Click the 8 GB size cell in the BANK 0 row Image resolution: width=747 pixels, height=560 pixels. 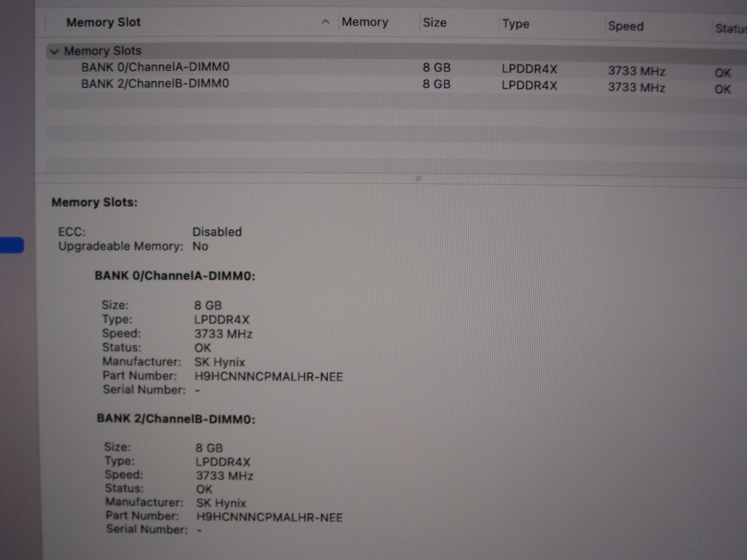437,68
